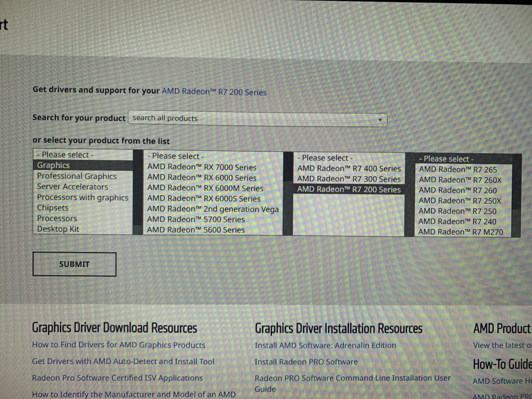Pick AMD Radeon RX 7000 Series
This screenshot has width=532, height=399.
(x=213, y=167)
